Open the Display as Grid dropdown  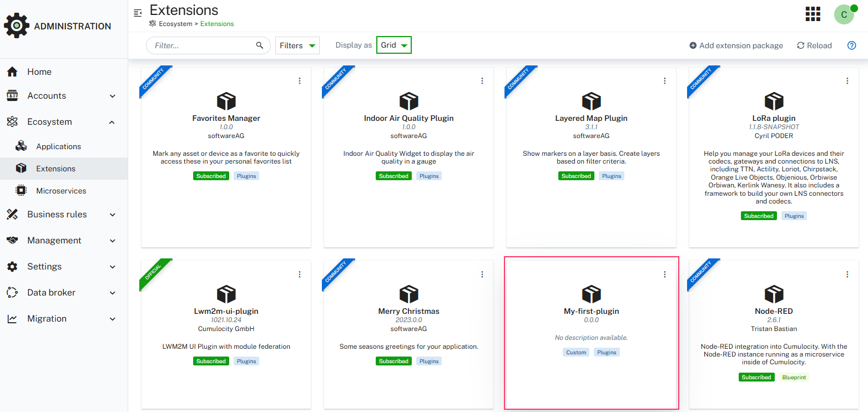click(x=394, y=45)
